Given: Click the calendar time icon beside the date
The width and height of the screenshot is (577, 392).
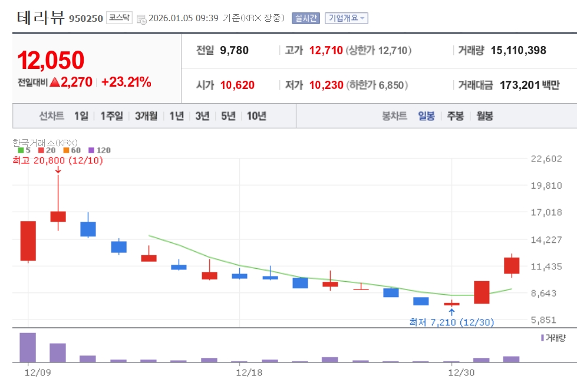Looking at the screenshot, I should point(141,19).
